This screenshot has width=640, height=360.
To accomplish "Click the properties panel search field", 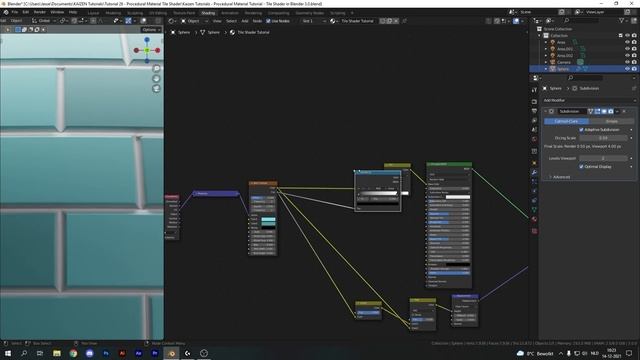I will click(x=585, y=78).
